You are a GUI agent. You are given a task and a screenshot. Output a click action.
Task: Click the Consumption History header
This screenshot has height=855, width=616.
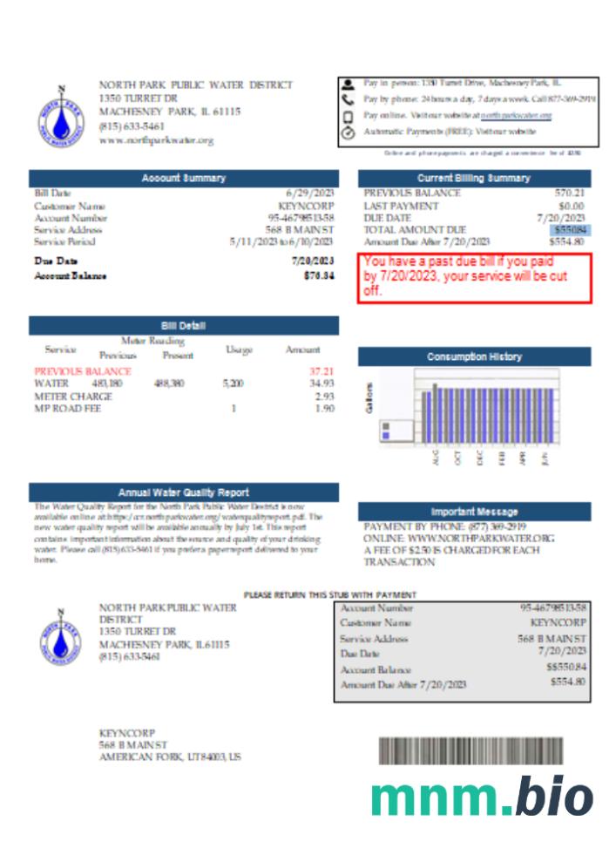(x=473, y=356)
